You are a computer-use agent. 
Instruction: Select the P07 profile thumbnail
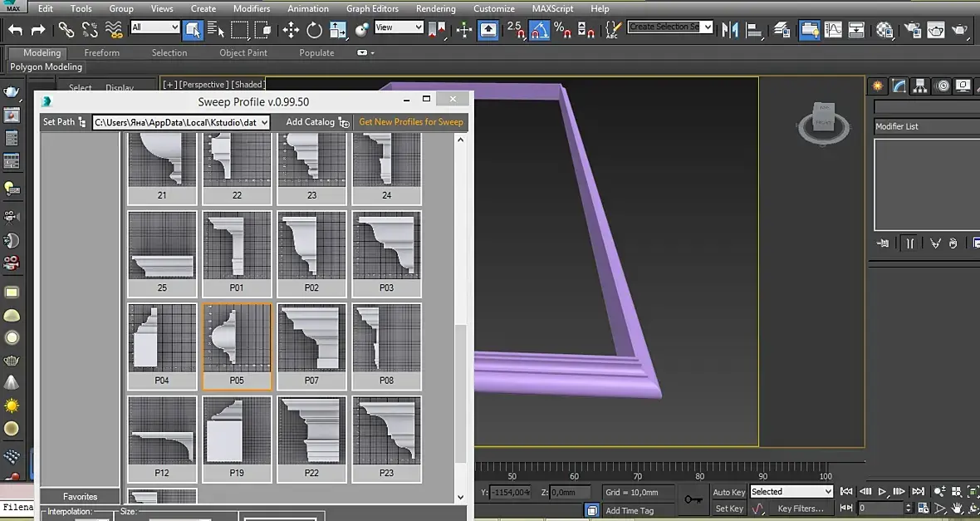point(311,347)
